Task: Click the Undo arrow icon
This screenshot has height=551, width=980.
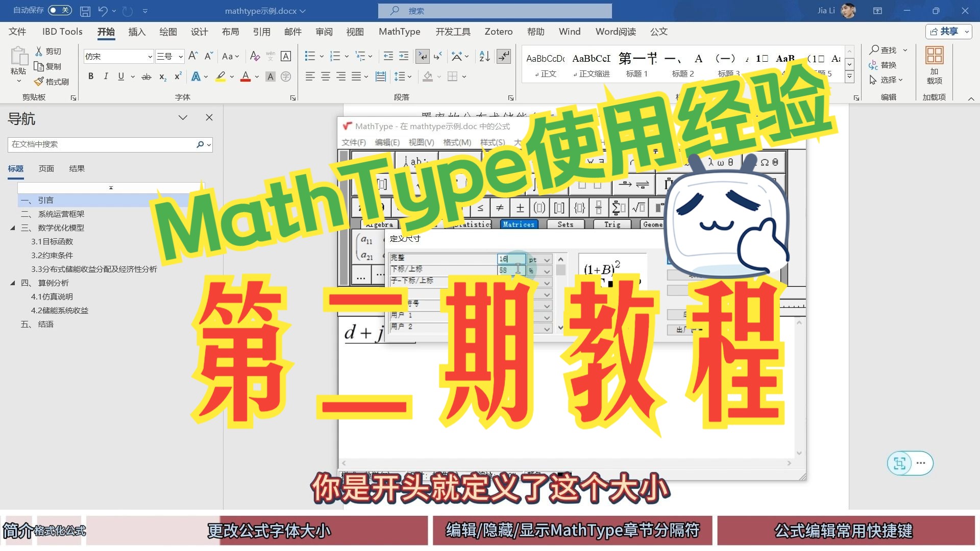Action: pyautogui.click(x=103, y=11)
